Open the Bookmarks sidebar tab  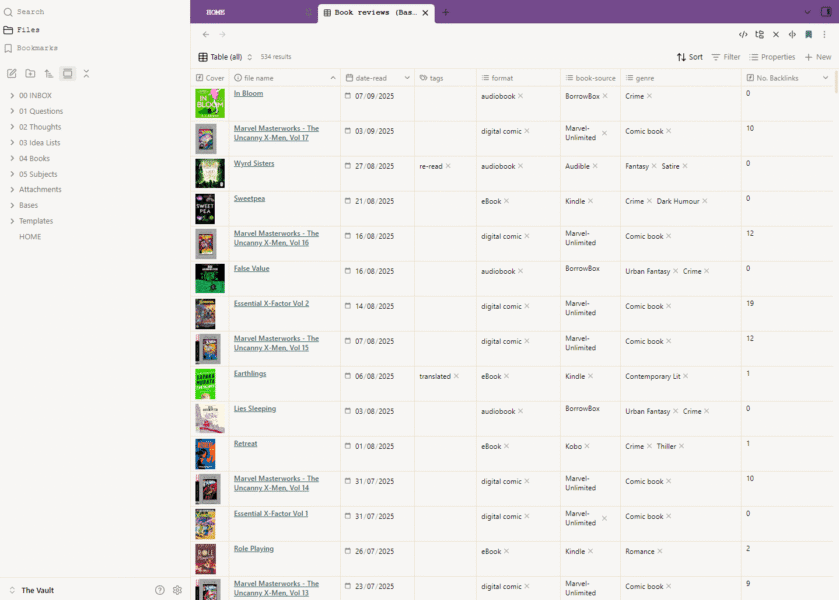tap(37, 48)
